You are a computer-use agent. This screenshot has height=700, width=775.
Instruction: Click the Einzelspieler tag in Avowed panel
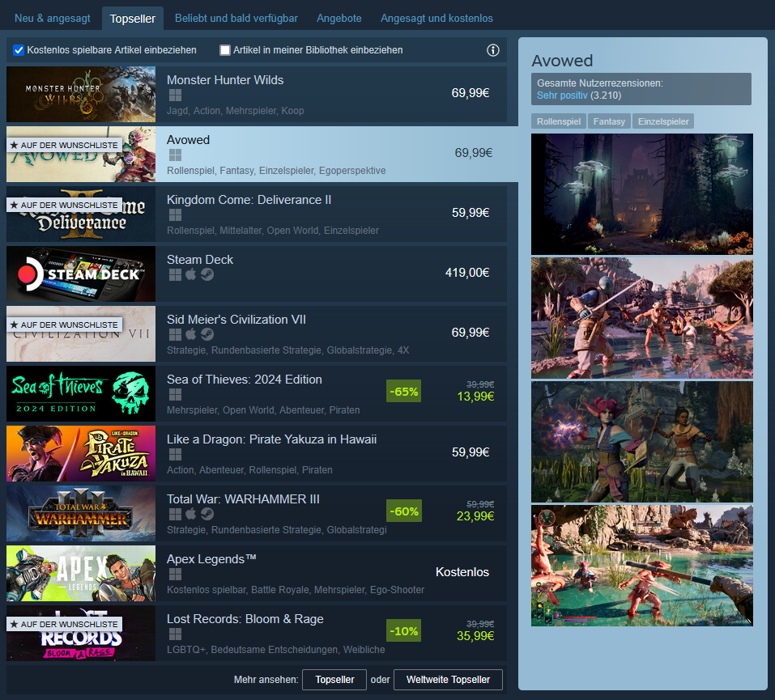(662, 121)
